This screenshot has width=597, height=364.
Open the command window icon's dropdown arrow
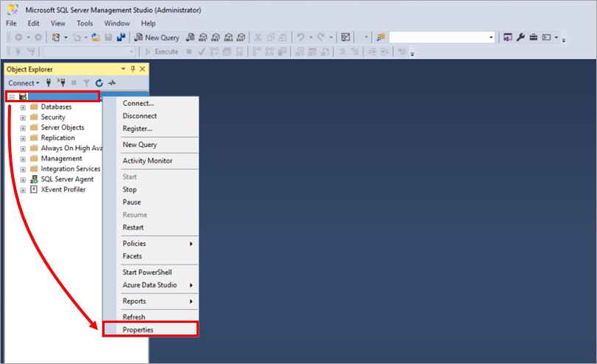click(x=557, y=38)
